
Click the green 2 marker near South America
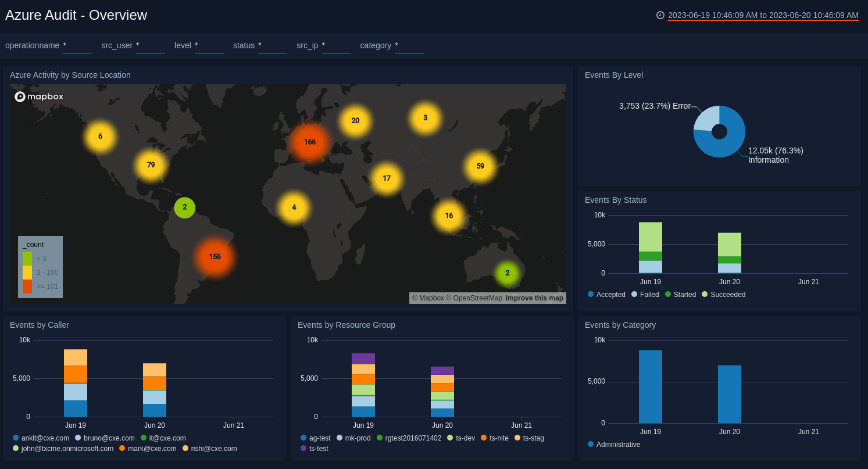(185, 207)
